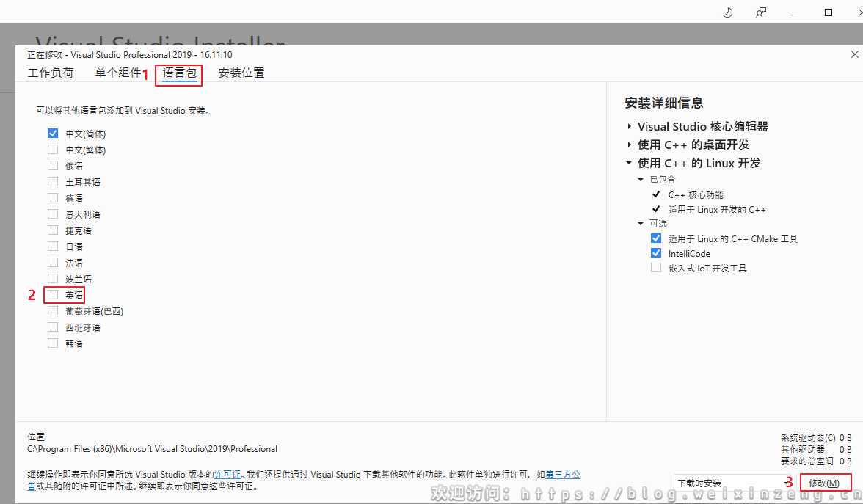The image size is (863, 504).
Task: Switch to the 工作负荷 tab
Action: 51,72
